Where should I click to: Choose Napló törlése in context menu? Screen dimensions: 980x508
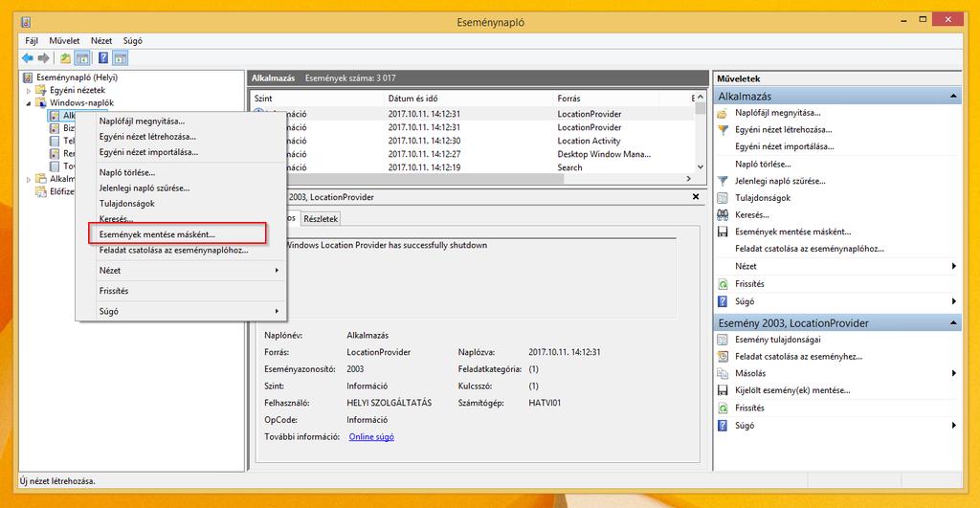click(x=181, y=172)
